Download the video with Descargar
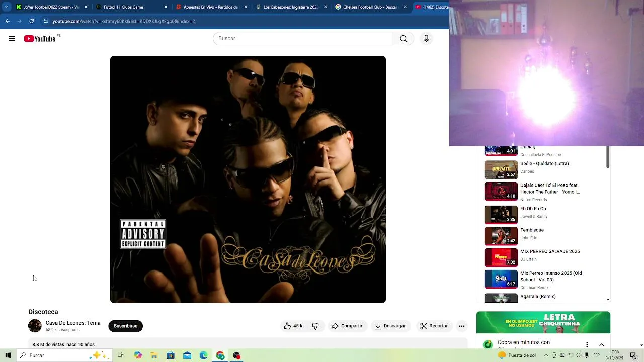 [x=390, y=326]
